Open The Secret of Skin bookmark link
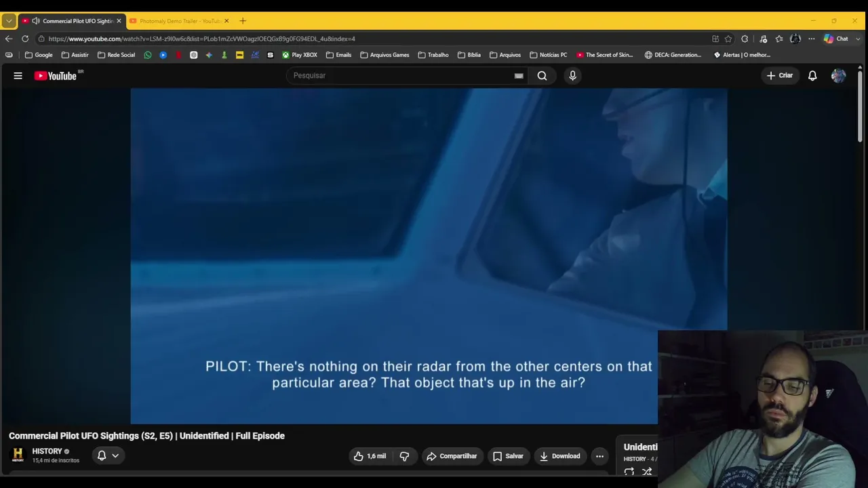The width and height of the screenshot is (868, 488). click(x=605, y=55)
